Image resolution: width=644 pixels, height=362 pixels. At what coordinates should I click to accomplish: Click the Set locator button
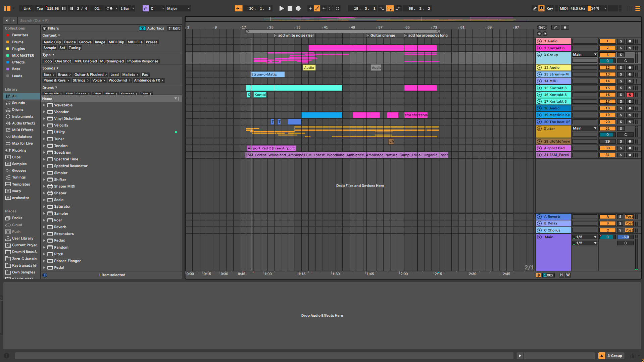[542, 28]
